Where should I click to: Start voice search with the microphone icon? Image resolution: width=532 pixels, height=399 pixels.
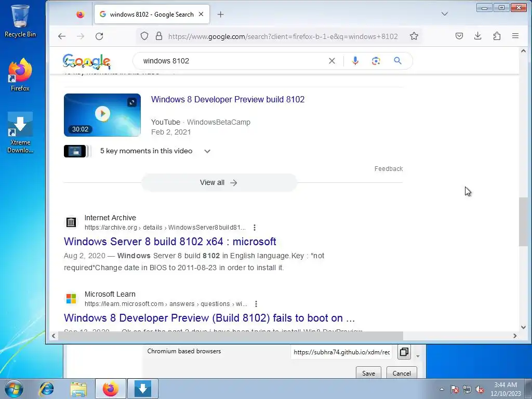[355, 61]
